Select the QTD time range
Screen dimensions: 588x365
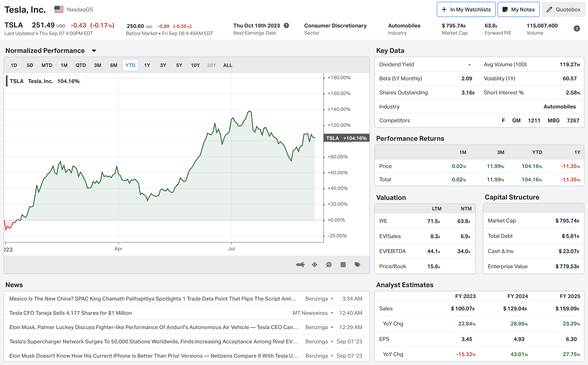coord(81,65)
